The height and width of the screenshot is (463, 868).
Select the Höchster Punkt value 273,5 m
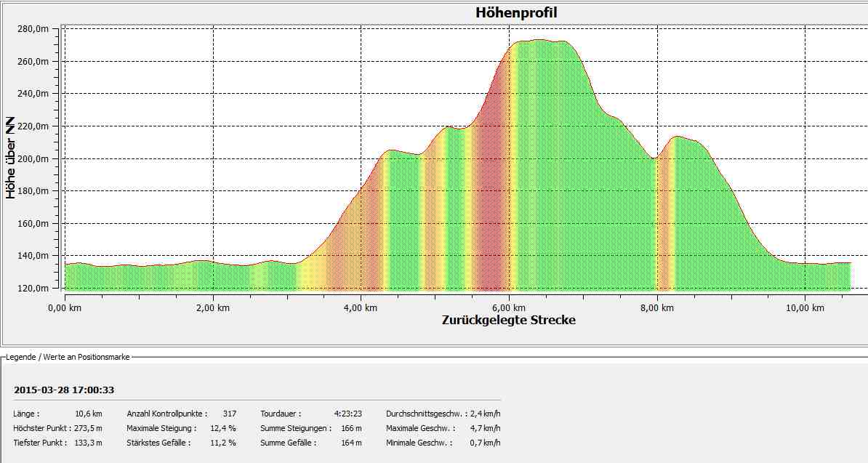click(88, 428)
